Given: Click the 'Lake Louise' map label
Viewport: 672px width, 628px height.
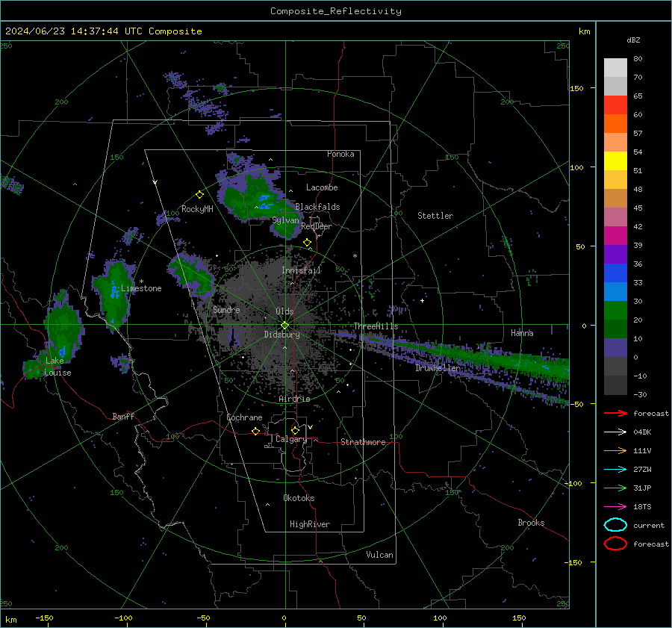Looking at the screenshot, I should point(57,367).
